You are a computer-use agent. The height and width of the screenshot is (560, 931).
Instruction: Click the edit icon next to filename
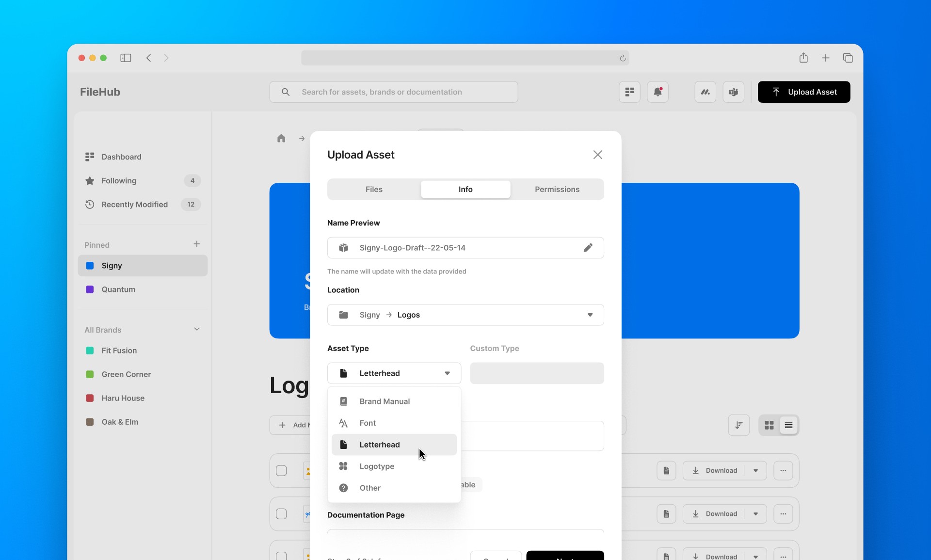click(587, 247)
